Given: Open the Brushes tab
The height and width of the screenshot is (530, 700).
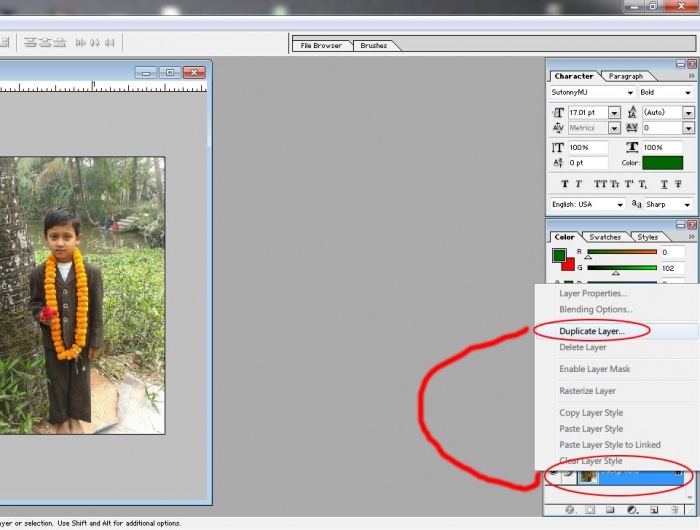Looking at the screenshot, I should 374,46.
